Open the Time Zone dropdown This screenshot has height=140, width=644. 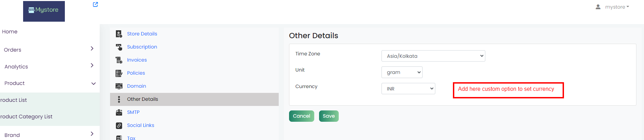coord(433,56)
